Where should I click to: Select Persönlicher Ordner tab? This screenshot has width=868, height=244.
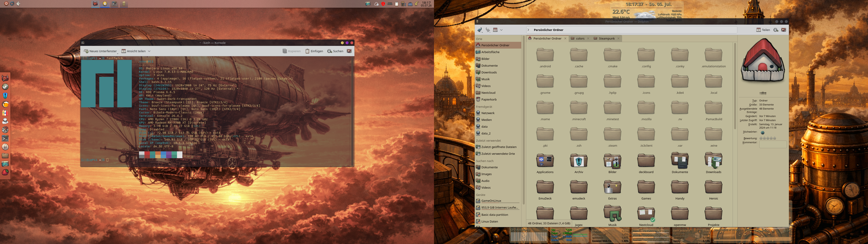547,38
